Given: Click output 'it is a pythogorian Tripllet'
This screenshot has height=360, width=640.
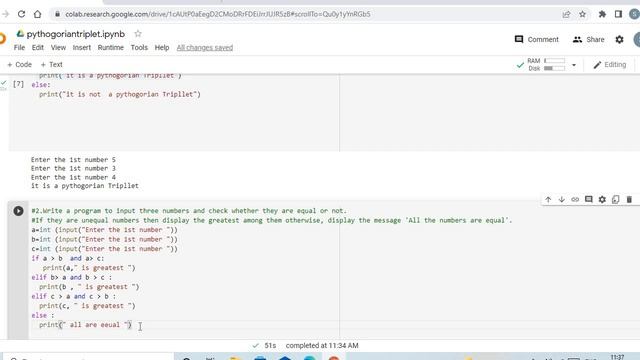Looking at the screenshot, I should click(x=85, y=186).
